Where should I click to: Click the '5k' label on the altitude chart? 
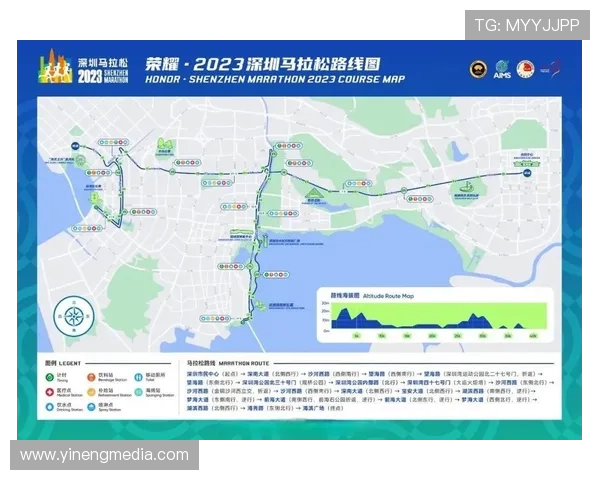tap(357, 336)
